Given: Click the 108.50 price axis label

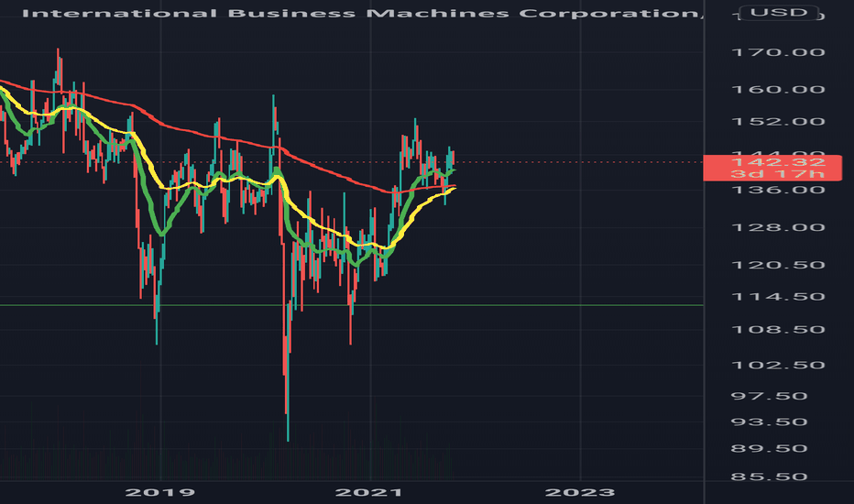Looking at the screenshot, I should point(778,330).
